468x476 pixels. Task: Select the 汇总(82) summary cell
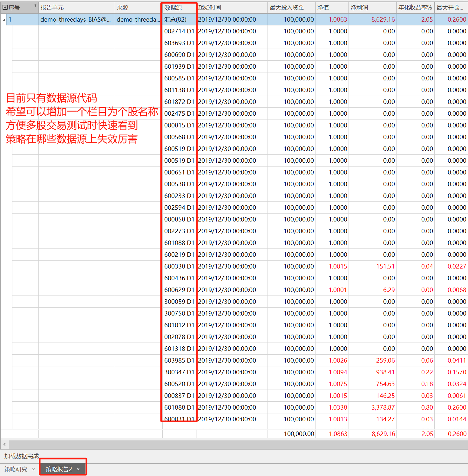[x=179, y=20]
